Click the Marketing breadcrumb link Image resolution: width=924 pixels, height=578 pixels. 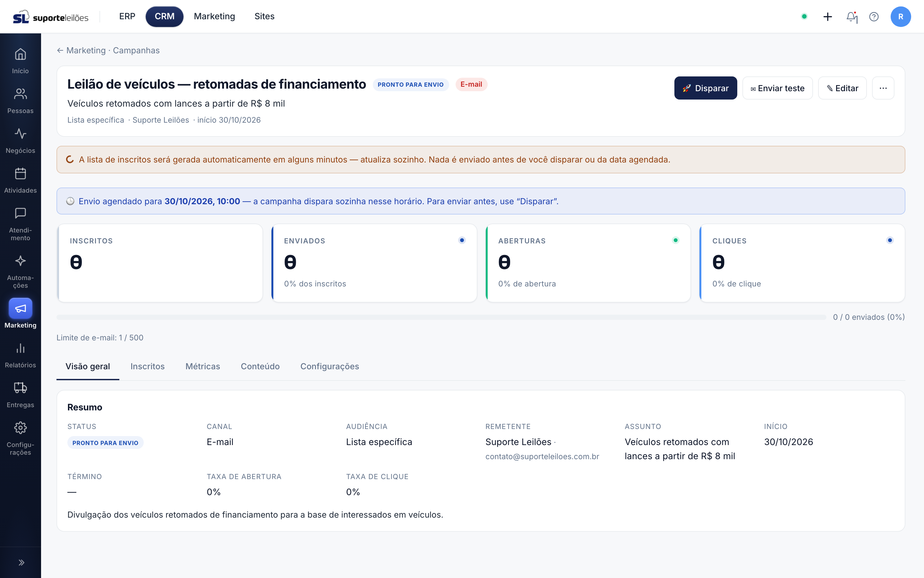86,50
